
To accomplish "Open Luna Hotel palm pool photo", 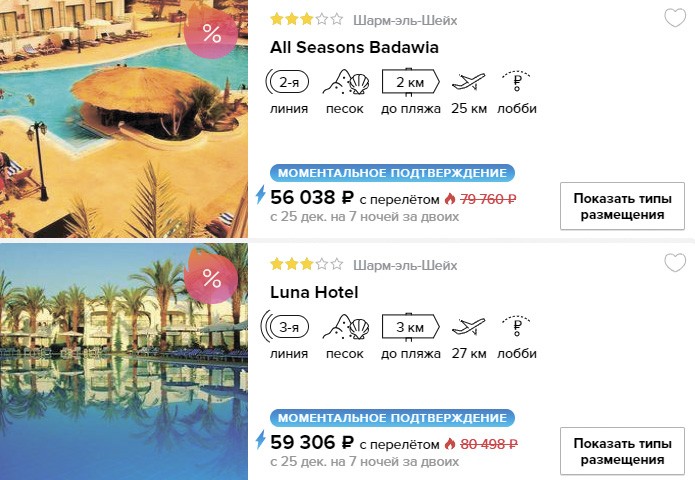I will point(124,362).
